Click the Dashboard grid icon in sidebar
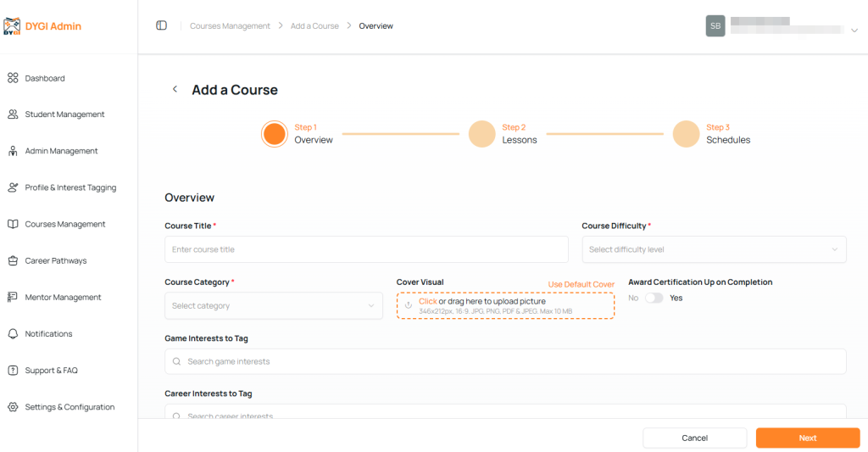This screenshot has height=452, width=868. 13,78
